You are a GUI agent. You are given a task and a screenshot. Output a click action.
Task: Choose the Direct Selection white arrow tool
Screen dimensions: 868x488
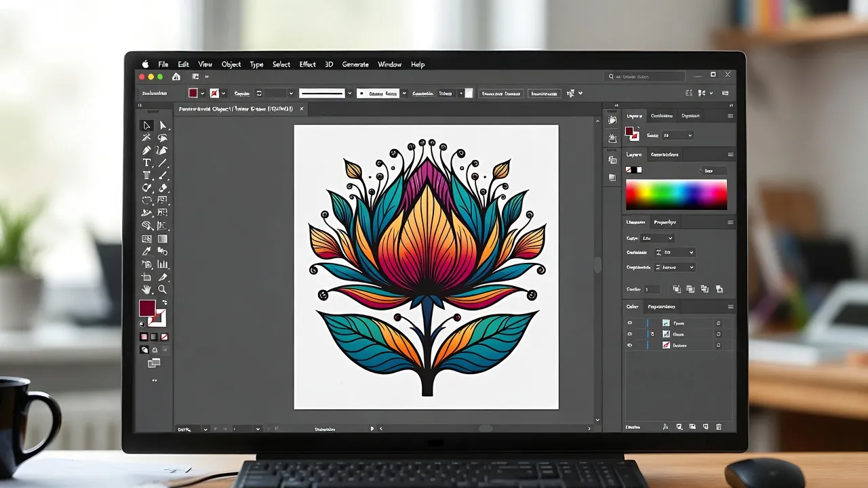click(163, 125)
